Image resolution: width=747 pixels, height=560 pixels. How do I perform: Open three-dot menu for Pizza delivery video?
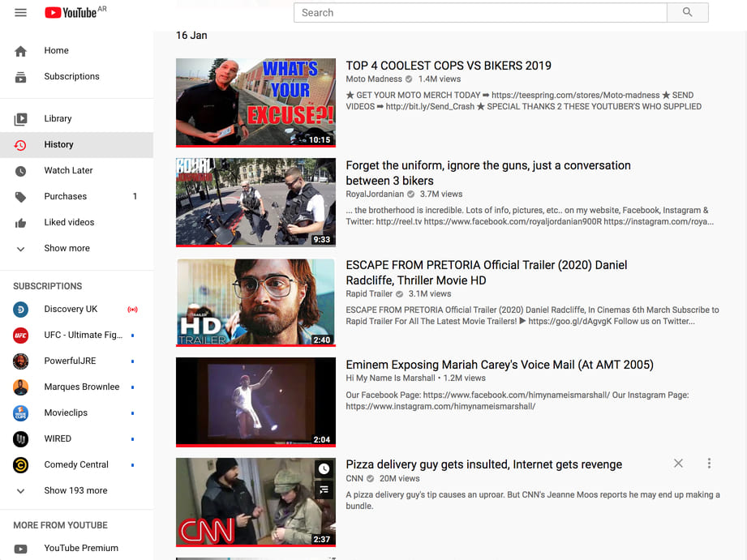tap(709, 464)
